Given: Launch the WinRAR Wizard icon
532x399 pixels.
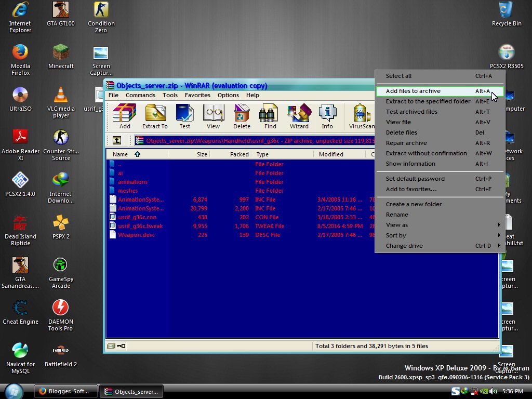Looking at the screenshot, I should pos(299,115).
